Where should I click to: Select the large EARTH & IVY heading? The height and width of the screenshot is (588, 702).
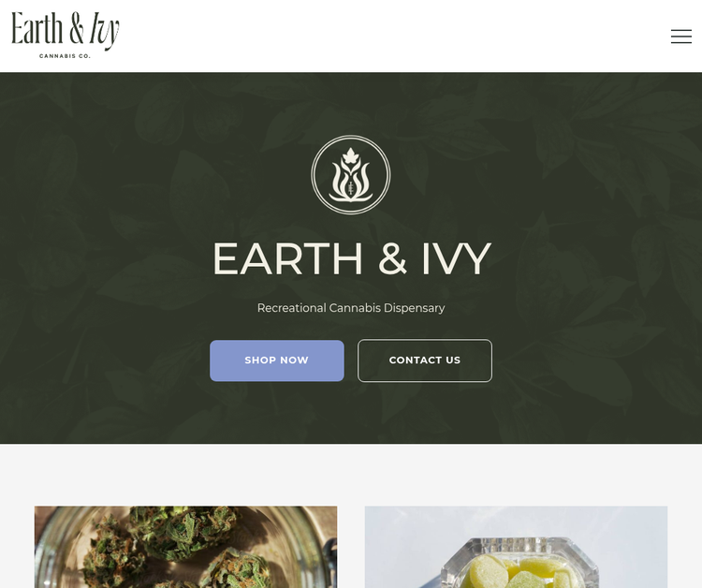point(351,258)
